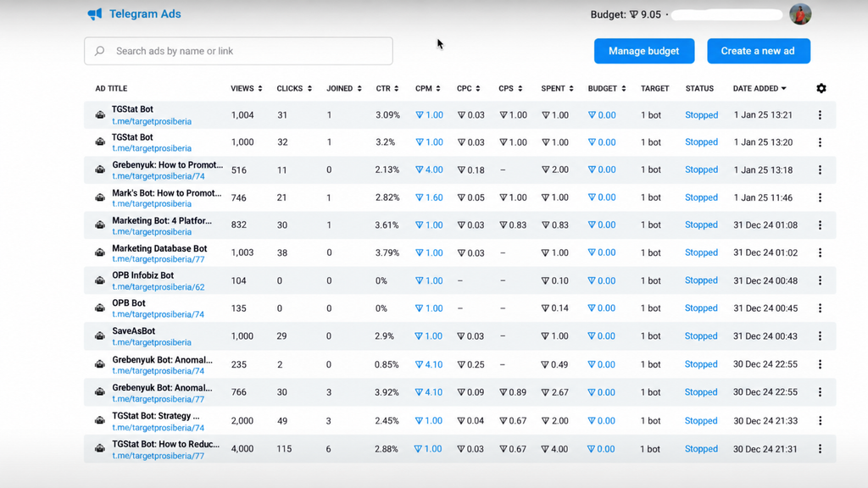Open options menu for OPB Infobiz Bot row
The height and width of the screenshot is (488, 868).
[820, 280]
